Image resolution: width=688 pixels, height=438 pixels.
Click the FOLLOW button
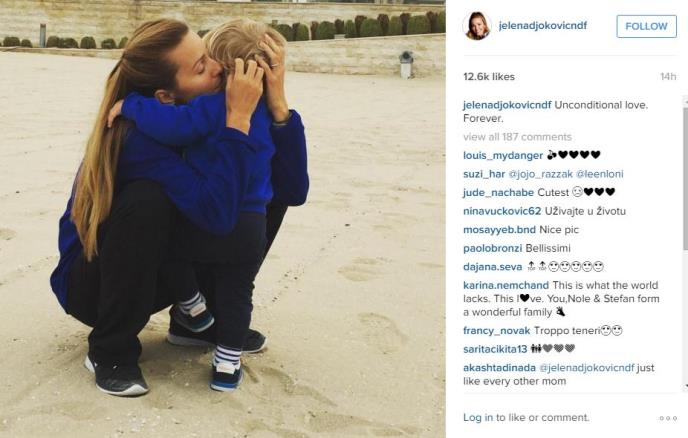(x=646, y=26)
